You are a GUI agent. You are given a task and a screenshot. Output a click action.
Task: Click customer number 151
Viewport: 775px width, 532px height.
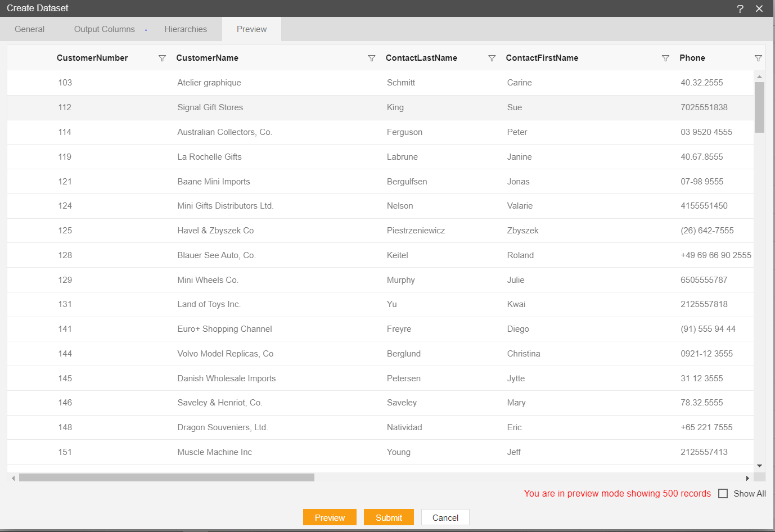65,452
